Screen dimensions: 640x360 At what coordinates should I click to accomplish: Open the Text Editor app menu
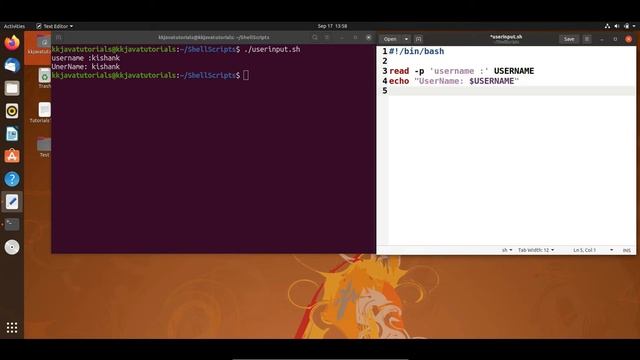[55, 26]
